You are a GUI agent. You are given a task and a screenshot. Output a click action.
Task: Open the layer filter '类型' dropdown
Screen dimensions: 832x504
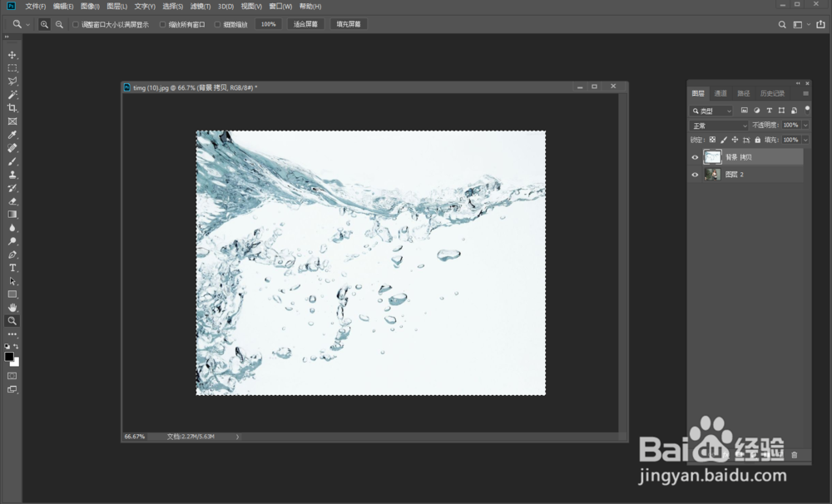[711, 111]
